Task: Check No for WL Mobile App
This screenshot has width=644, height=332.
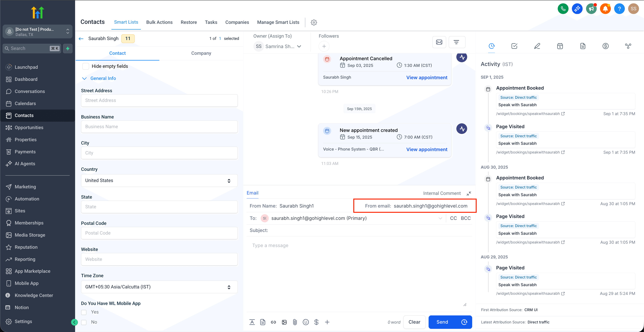Action: (x=84, y=322)
